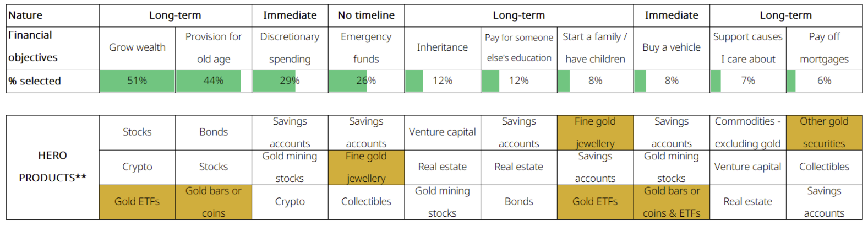The image size is (868, 225).
Task: Click the Pay off mortgages cell
Action: [824, 47]
